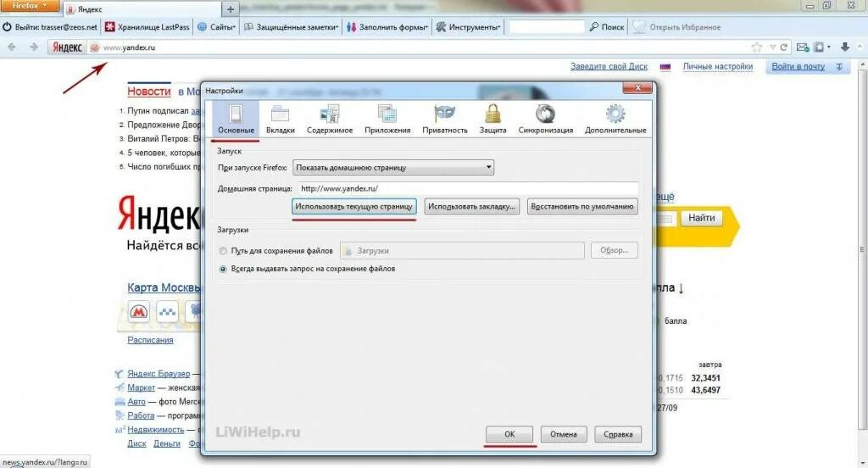Click the metro M map icon
This screenshot has height=468, width=868.
pyautogui.click(x=138, y=312)
